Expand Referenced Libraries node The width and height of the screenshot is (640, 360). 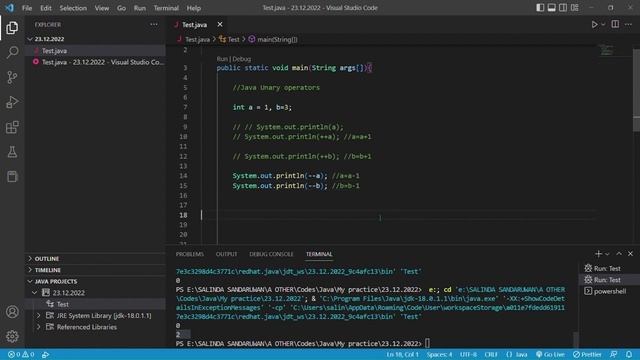[39, 327]
